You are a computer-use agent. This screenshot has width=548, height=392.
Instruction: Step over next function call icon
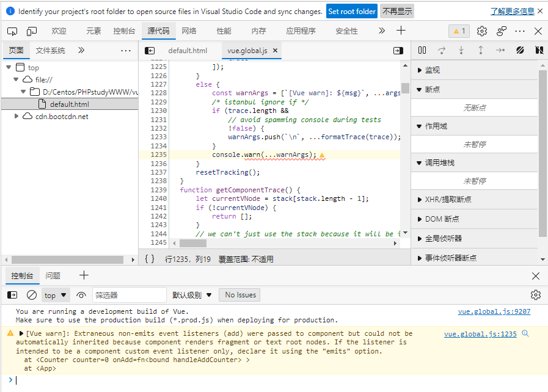pyautogui.click(x=442, y=50)
